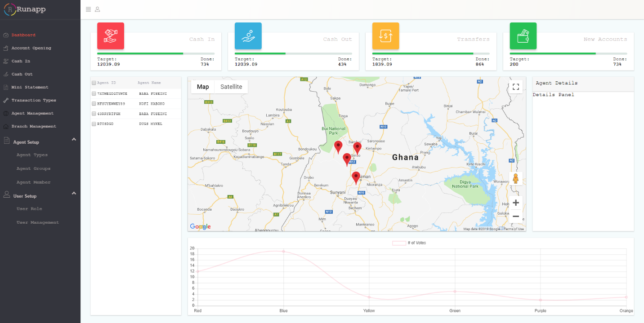Click the Street View pegman icon
Viewport: 644px width, 323px height.
click(516, 179)
